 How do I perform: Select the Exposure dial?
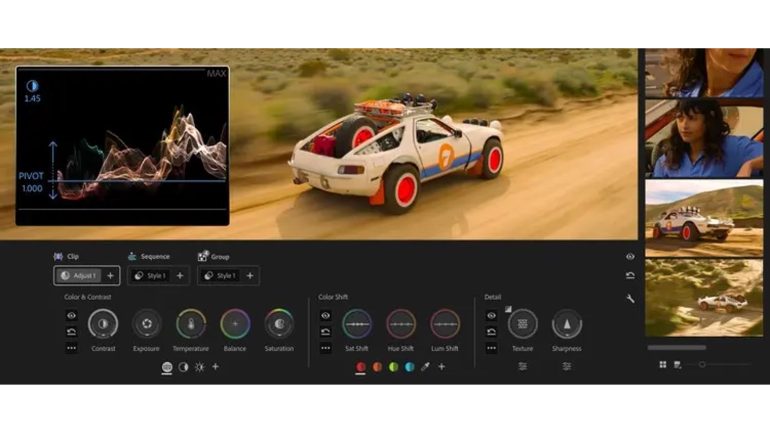[x=147, y=324]
